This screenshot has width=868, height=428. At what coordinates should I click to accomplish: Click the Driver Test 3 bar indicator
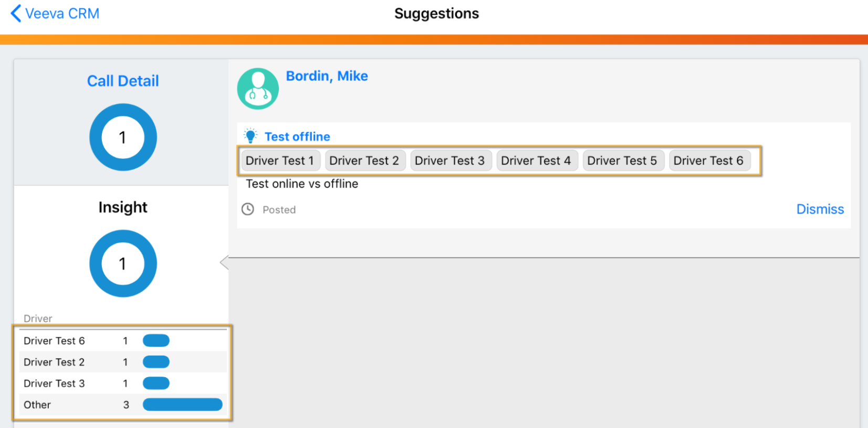156,383
